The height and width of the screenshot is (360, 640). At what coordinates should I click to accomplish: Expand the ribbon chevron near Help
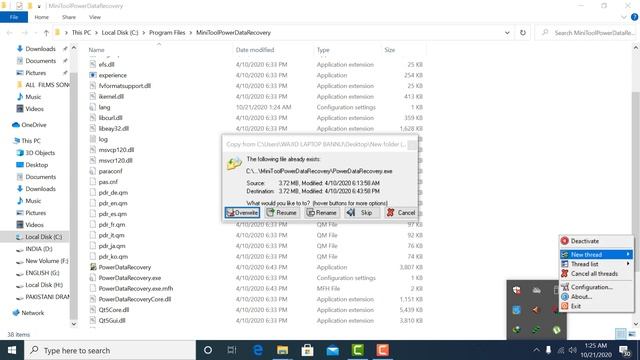point(623,17)
